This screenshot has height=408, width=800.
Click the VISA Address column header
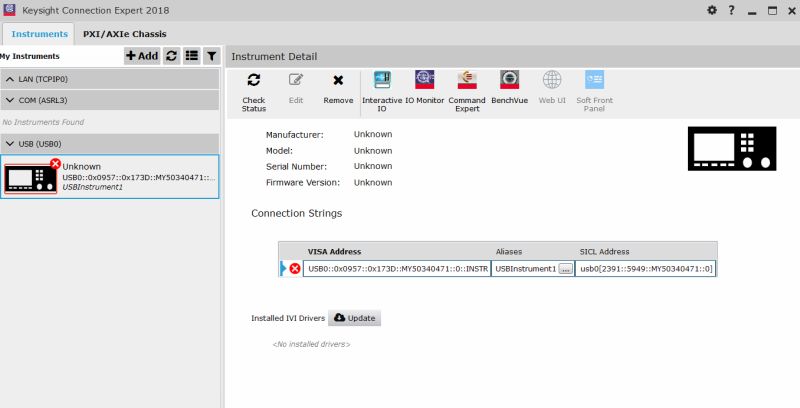(334, 251)
